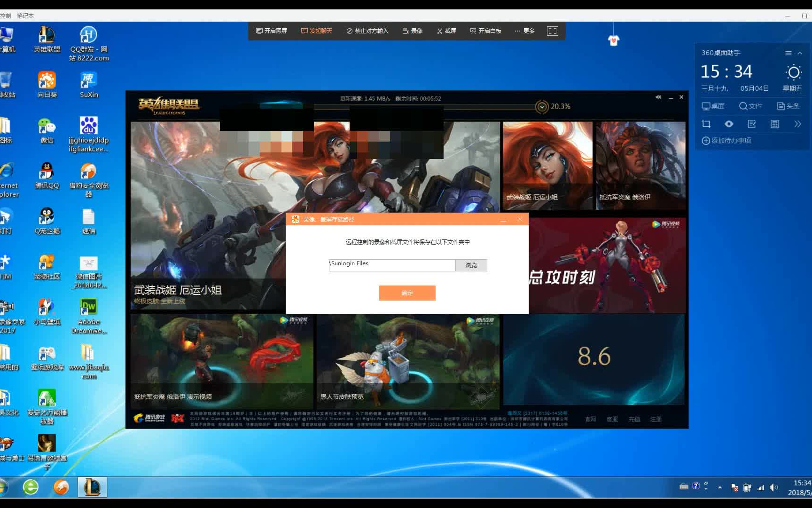Open the League of Legends taskbar button
812x508 pixels.
coord(92,487)
